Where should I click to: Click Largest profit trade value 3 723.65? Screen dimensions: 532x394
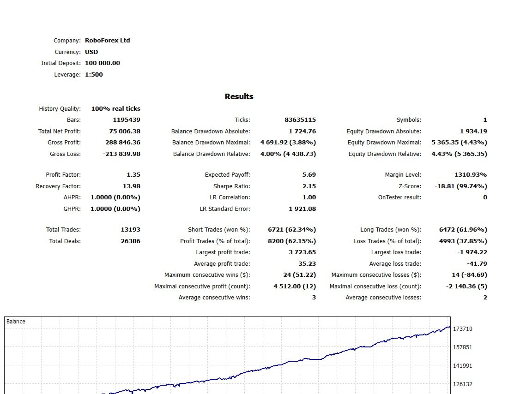pyautogui.click(x=302, y=252)
